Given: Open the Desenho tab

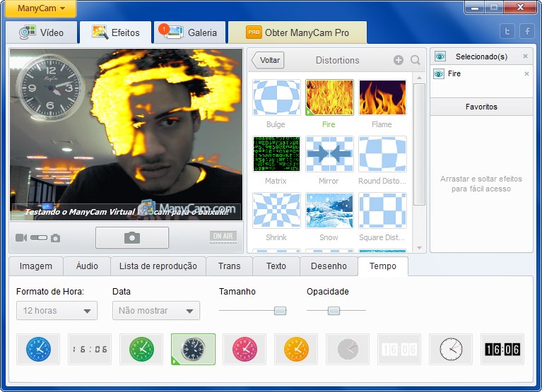Looking at the screenshot, I should pos(329,266).
